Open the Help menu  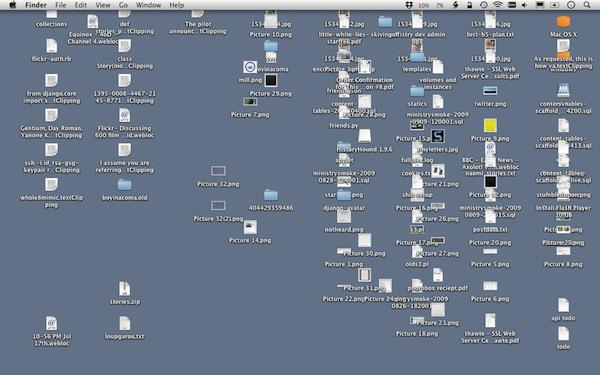click(176, 5)
